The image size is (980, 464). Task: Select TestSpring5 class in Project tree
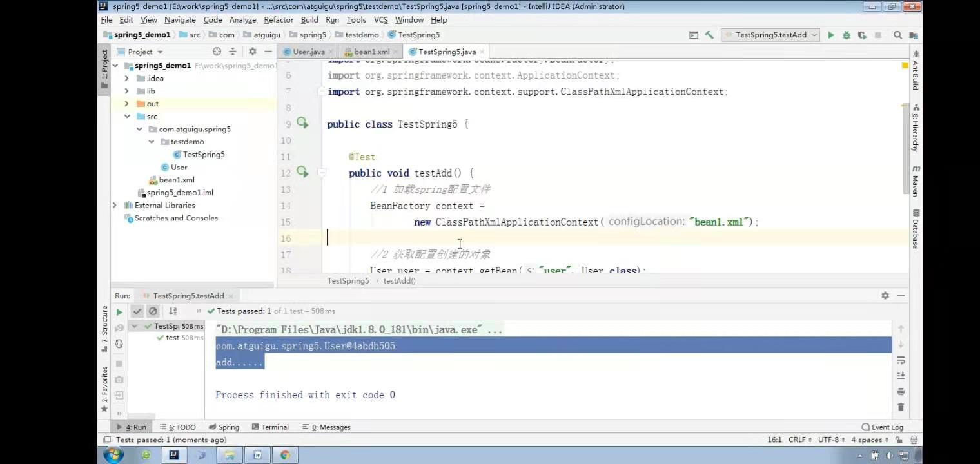(199, 155)
